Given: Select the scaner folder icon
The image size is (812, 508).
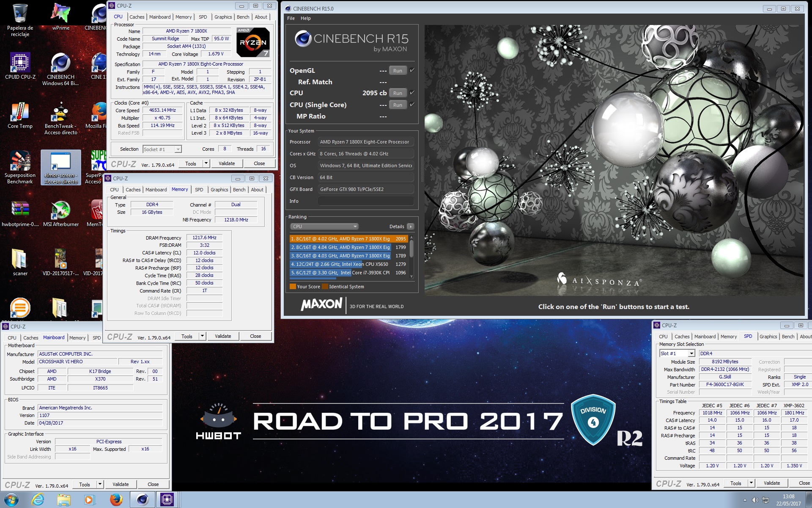Looking at the screenshot, I should (x=20, y=262).
